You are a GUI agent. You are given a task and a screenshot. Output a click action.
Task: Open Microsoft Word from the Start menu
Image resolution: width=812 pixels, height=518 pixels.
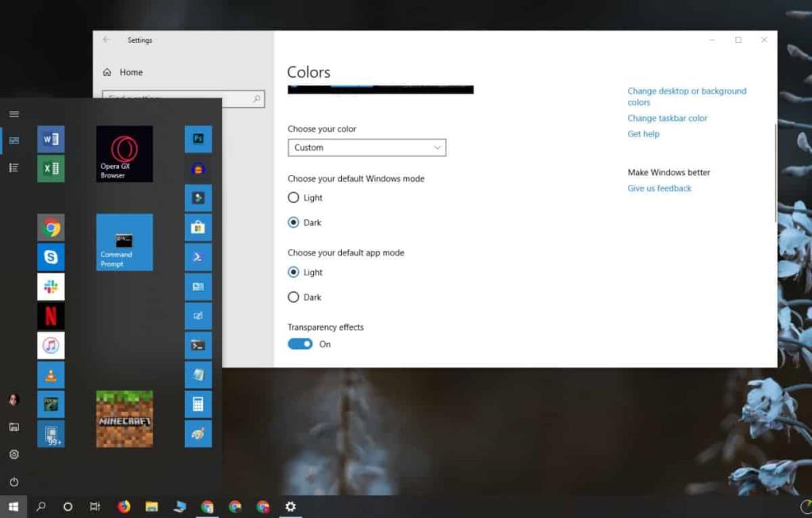tap(51, 136)
